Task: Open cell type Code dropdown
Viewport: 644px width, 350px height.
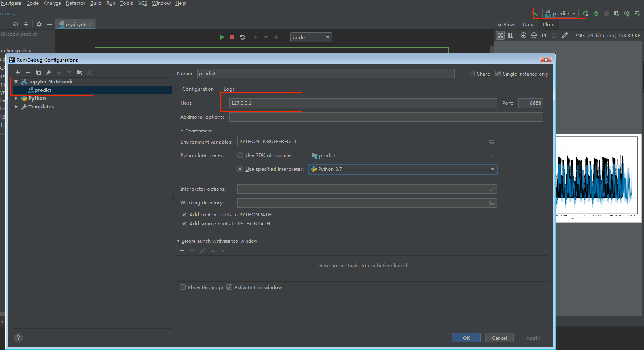Action: tap(311, 37)
